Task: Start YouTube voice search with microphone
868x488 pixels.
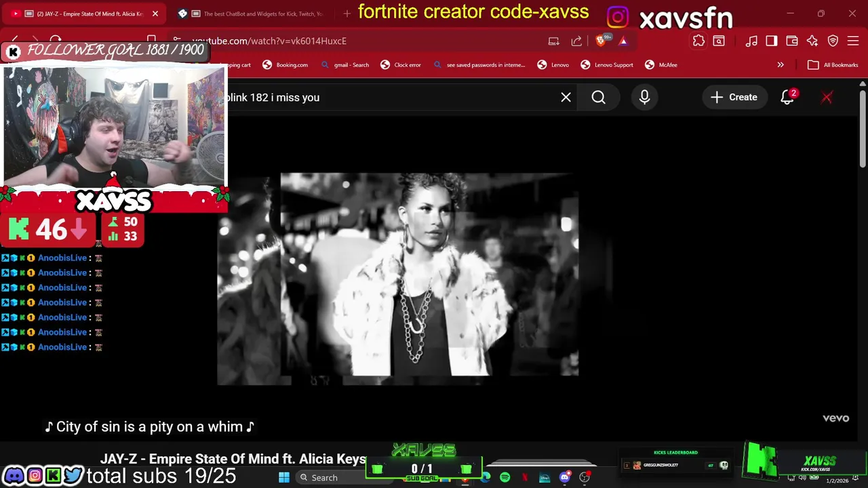Action: click(x=644, y=98)
